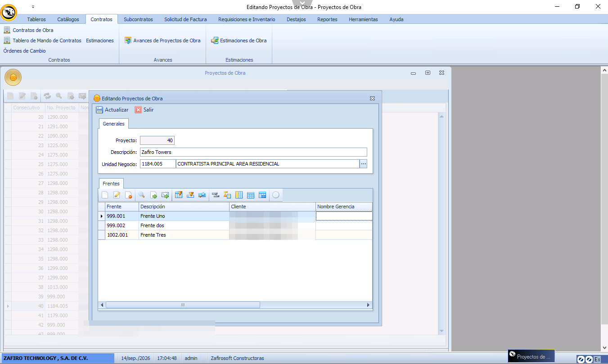The width and height of the screenshot is (608, 364).
Task: Click the table with funnel filter icon
Action: [179, 195]
